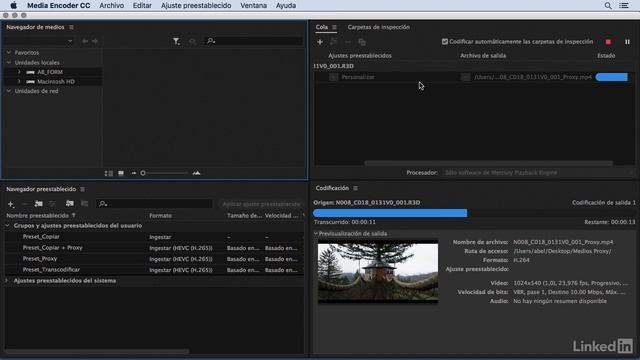Open the Archivo menu
Image resolution: width=640 pixels, height=360 pixels.
tap(111, 6)
